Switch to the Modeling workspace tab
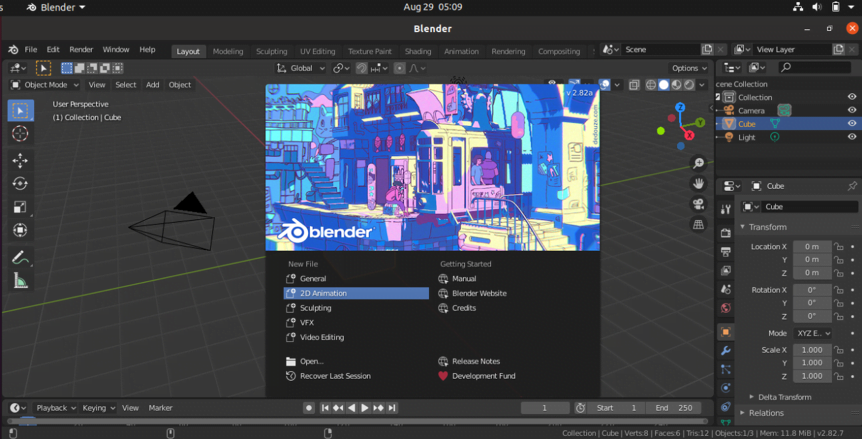 (228, 51)
